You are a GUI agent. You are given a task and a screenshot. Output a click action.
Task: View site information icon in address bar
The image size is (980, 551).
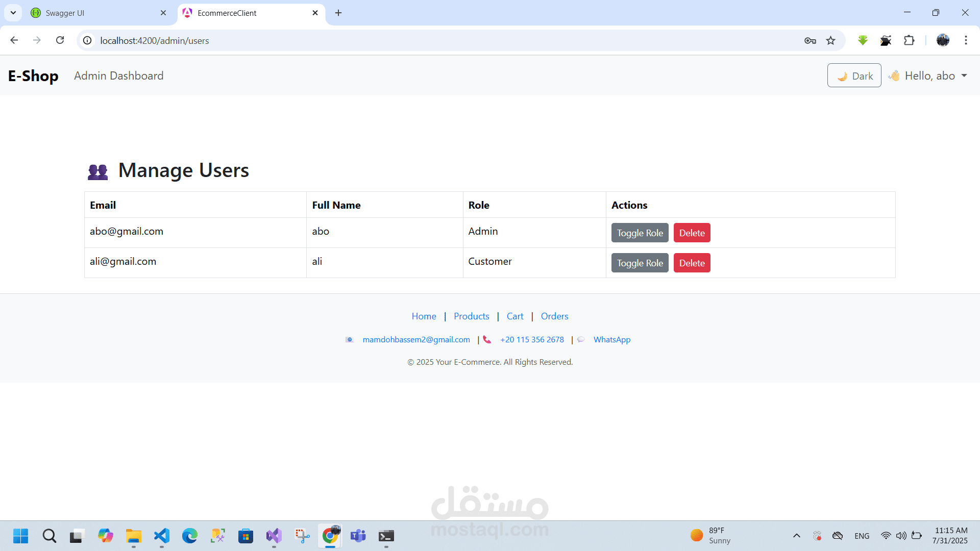coord(88,40)
